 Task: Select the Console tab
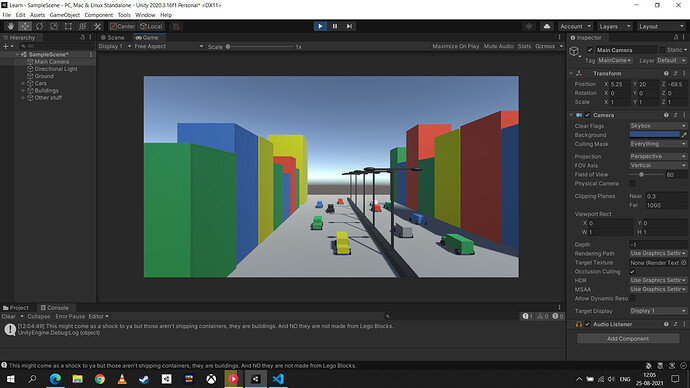[x=55, y=308]
